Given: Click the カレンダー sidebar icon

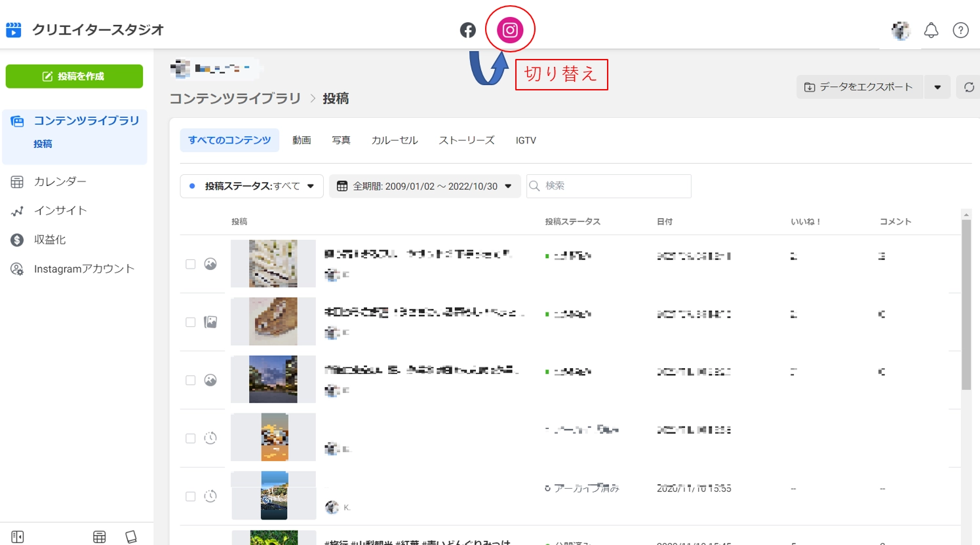Looking at the screenshot, I should (x=17, y=181).
